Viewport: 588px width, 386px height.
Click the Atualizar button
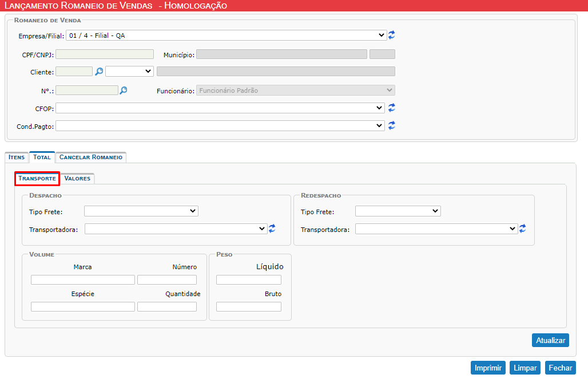pos(550,340)
